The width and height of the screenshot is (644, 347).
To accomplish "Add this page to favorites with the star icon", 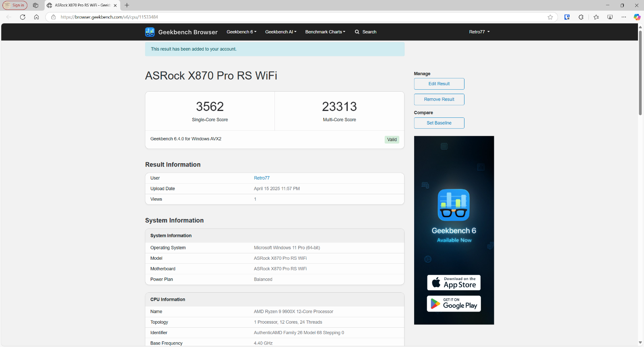I will pos(550,17).
